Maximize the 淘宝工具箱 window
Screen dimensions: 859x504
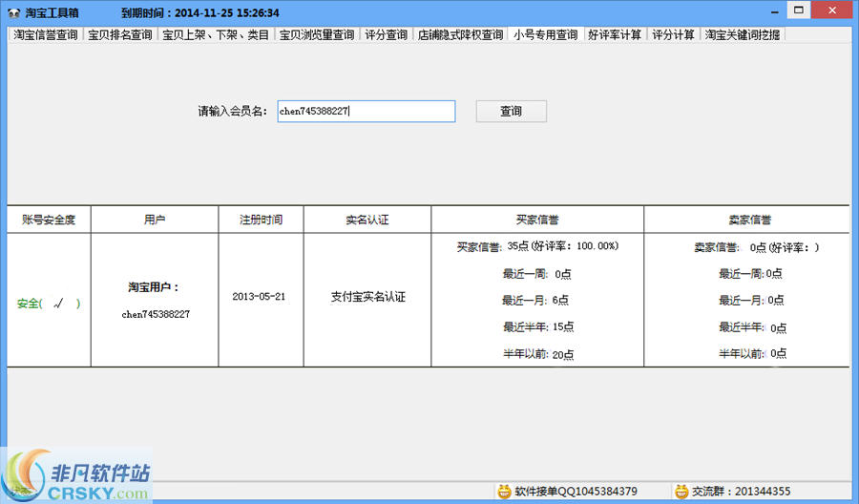tap(799, 10)
